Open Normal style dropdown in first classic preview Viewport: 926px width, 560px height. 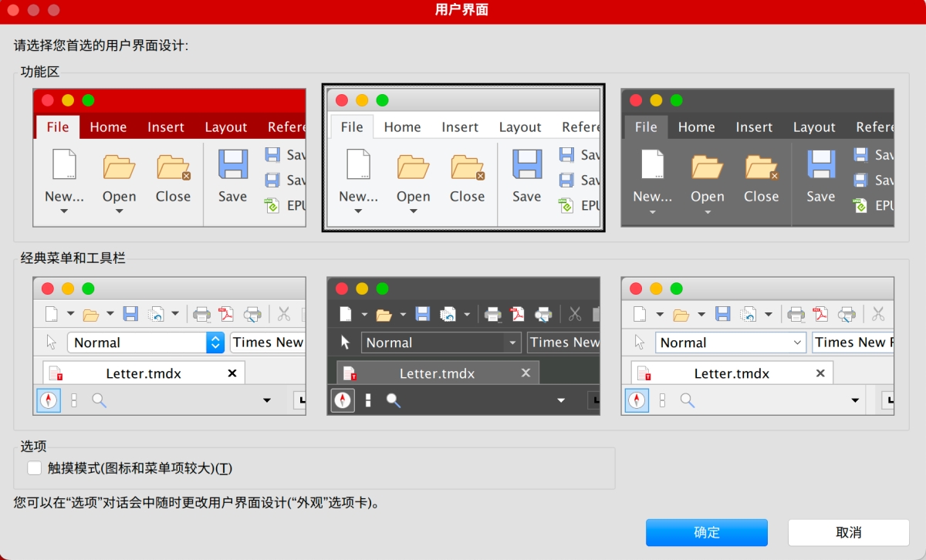pyautogui.click(x=215, y=342)
